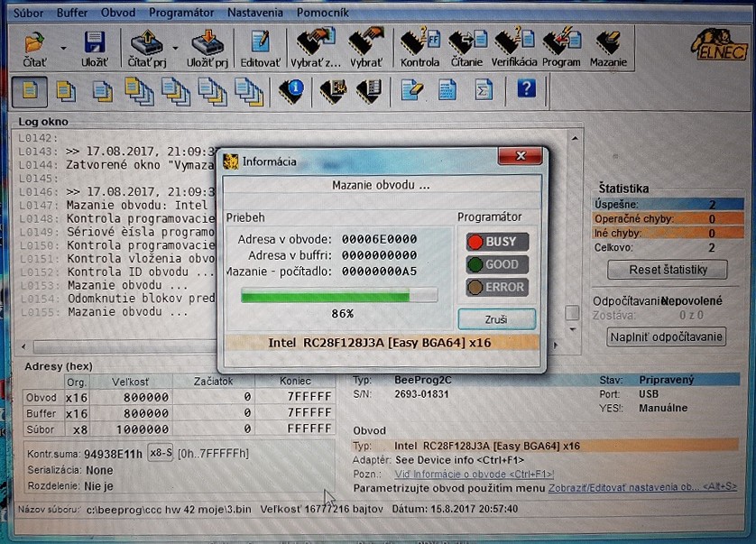The image size is (756, 544).
Task: Click the ERROR status indicator
Action: tap(497, 287)
